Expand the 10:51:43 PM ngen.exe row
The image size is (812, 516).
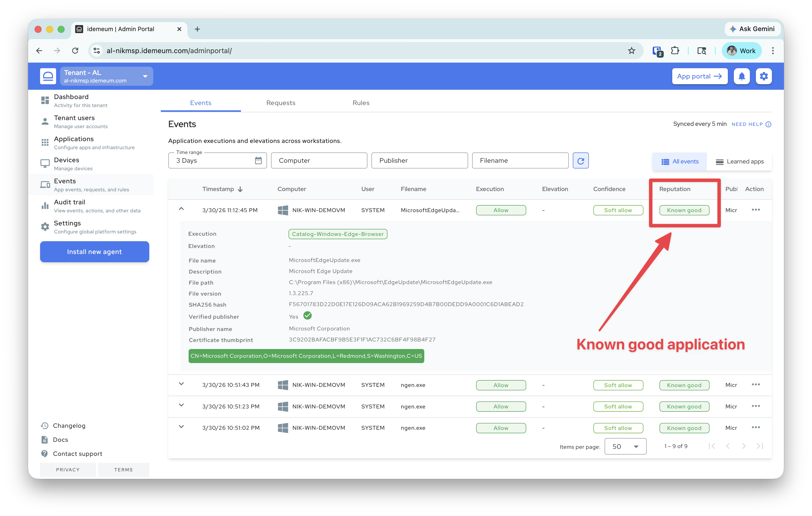pos(181,384)
